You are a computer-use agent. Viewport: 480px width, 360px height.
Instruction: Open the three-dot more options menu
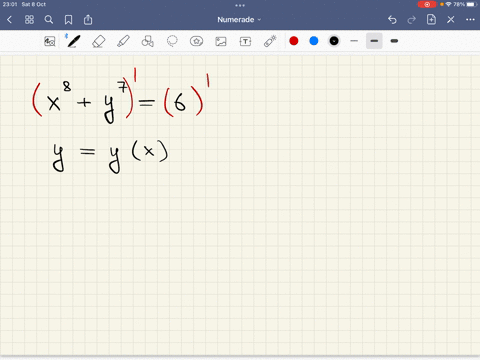[470, 20]
